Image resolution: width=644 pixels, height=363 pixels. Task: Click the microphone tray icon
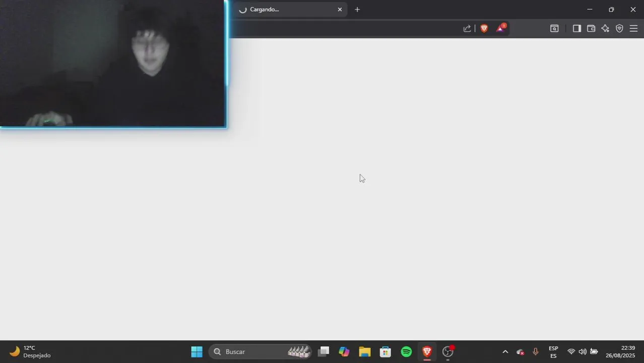536,352
